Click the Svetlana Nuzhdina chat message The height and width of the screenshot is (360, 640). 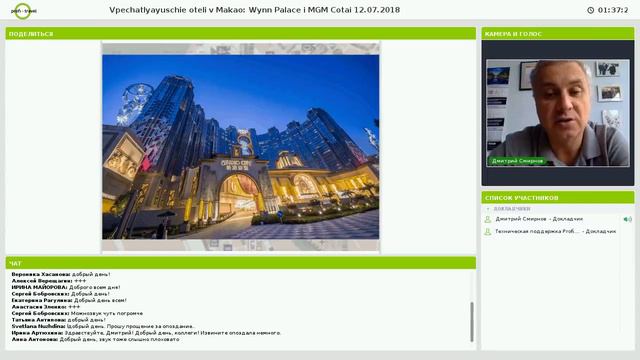click(x=103, y=327)
